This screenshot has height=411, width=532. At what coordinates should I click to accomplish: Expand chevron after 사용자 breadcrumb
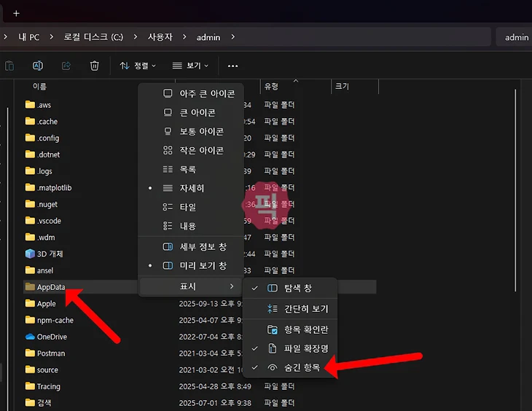184,36
